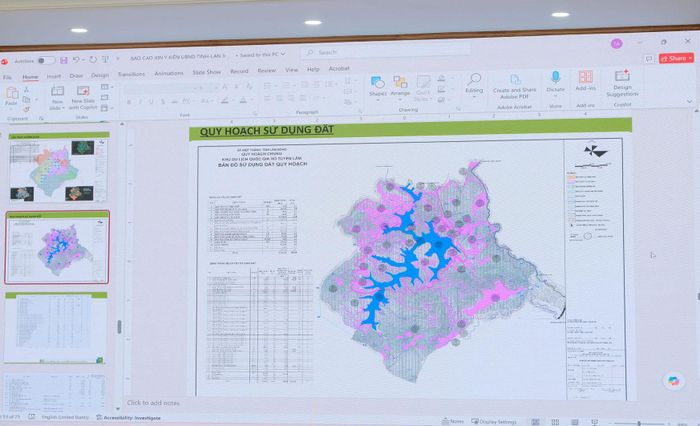Screen dimensions: 700x426
Task: Toggle Bold formatting button
Action: (x=129, y=102)
